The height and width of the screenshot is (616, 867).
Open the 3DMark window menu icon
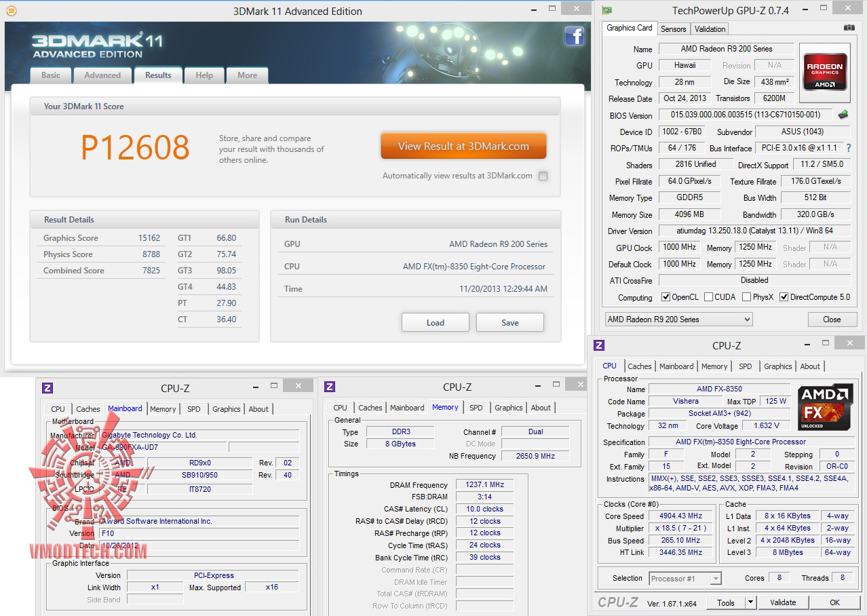(11, 11)
